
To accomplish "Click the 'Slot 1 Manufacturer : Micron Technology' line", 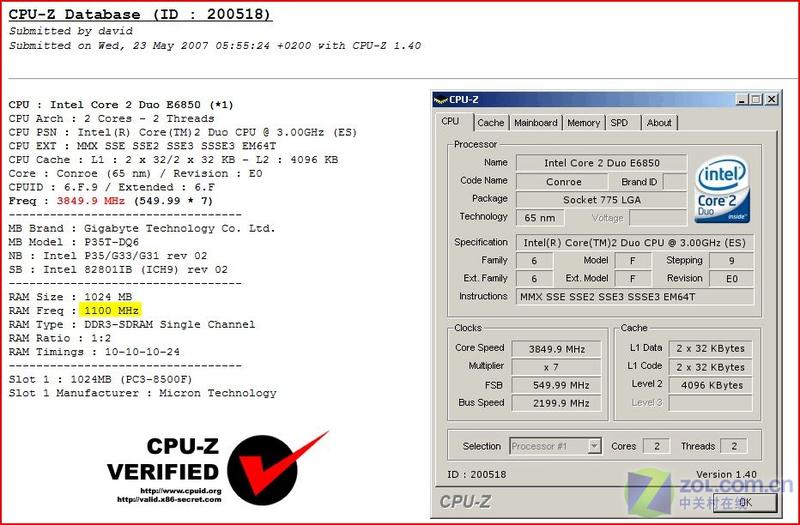I will point(142,393).
